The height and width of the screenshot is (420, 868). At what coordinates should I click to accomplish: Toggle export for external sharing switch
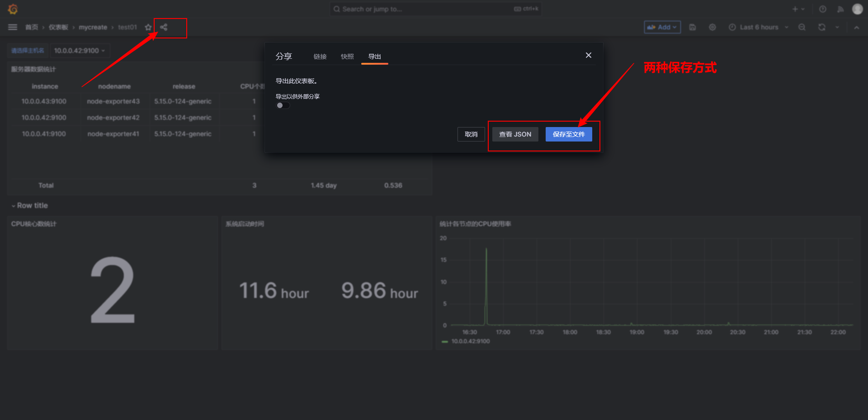283,105
